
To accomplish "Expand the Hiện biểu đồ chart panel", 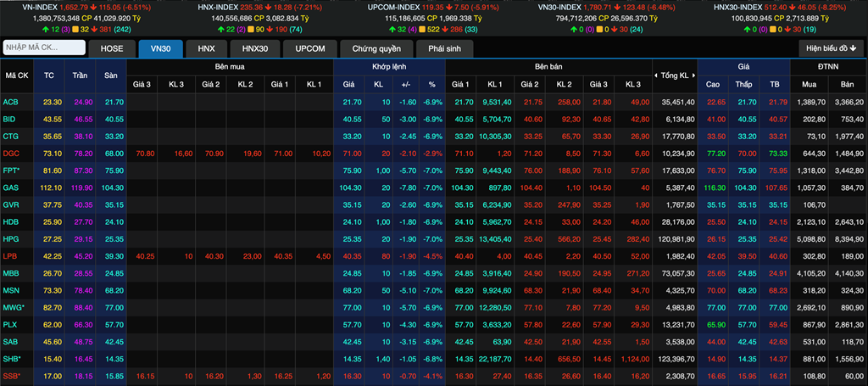I will 832,48.
